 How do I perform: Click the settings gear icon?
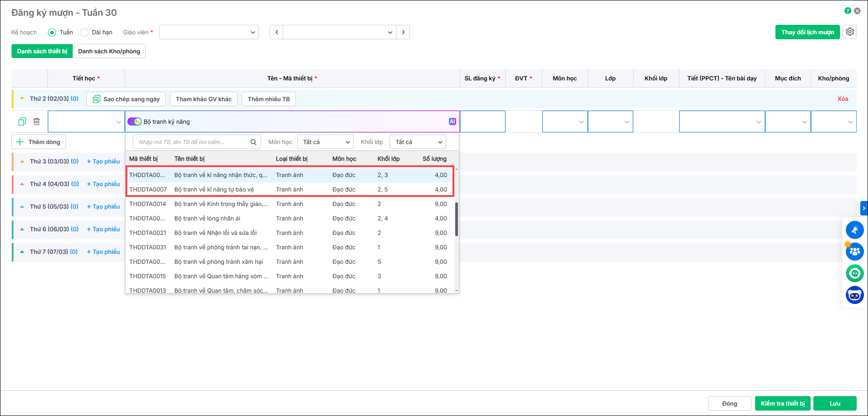click(x=849, y=32)
